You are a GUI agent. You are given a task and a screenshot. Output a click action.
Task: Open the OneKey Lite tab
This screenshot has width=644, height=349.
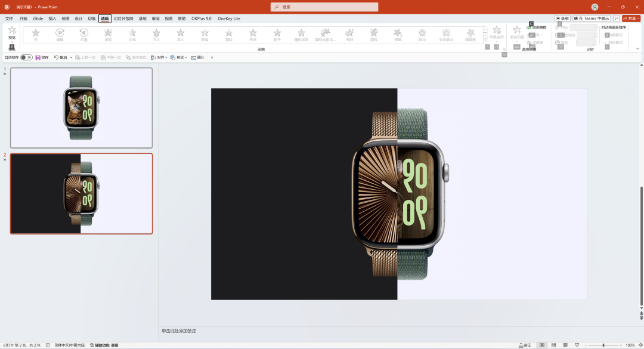(229, 18)
